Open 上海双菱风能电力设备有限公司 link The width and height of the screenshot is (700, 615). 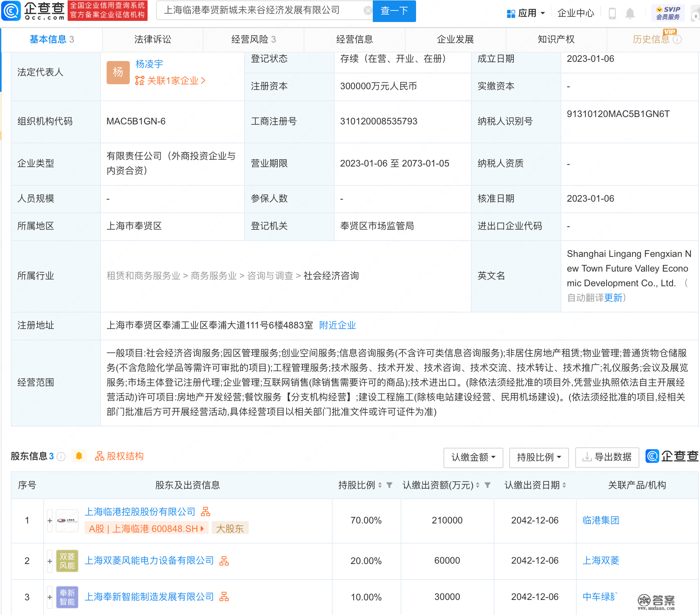point(149,561)
